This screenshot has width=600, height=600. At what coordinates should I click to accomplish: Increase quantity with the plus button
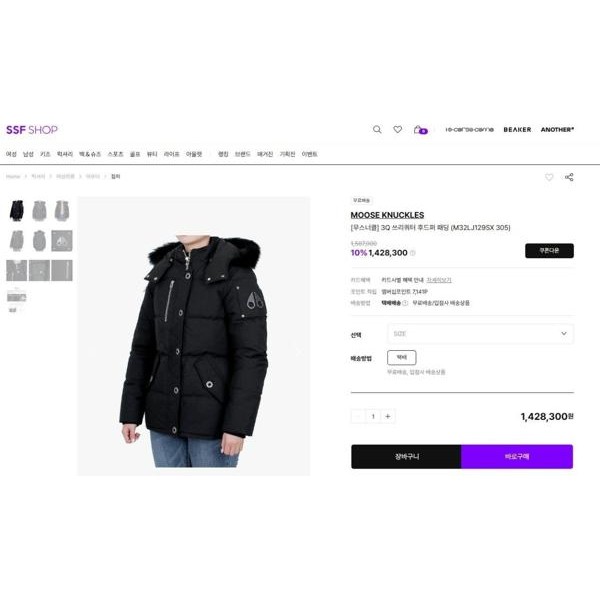388,416
